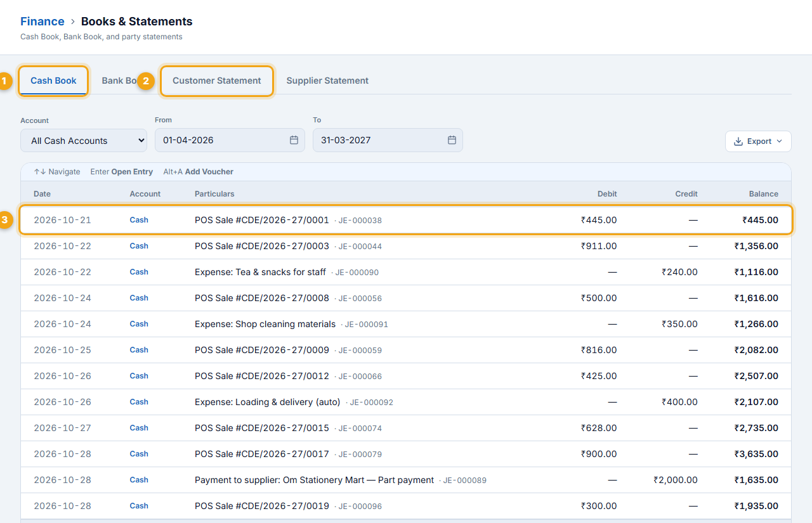This screenshot has height=523, width=812.
Task: Open the Export dropdown menu
Action: click(x=758, y=141)
